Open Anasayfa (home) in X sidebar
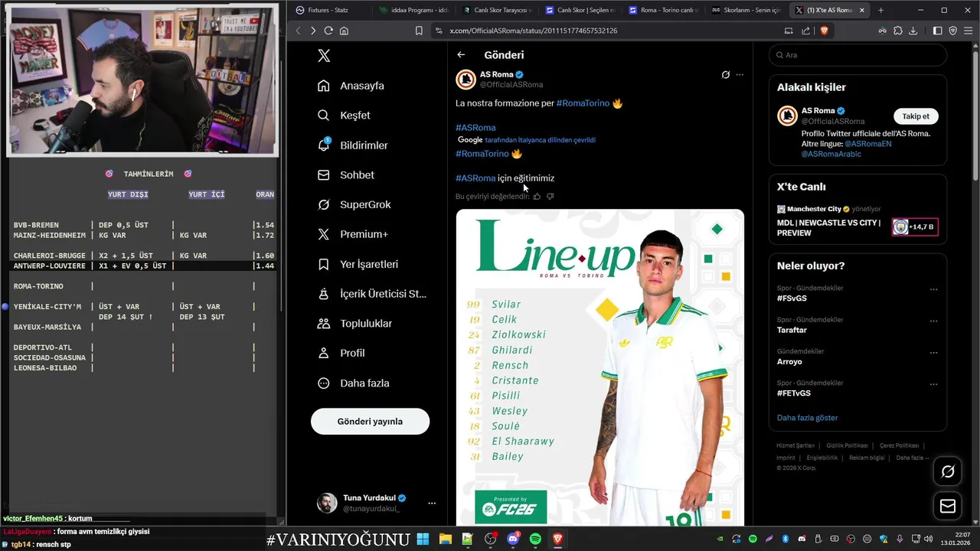The width and height of the screenshot is (980, 551). 351,86
